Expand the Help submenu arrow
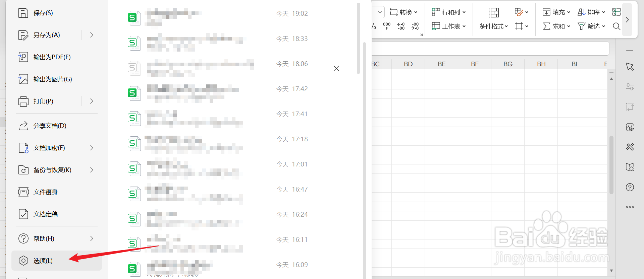The width and height of the screenshot is (644, 279). (92, 239)
